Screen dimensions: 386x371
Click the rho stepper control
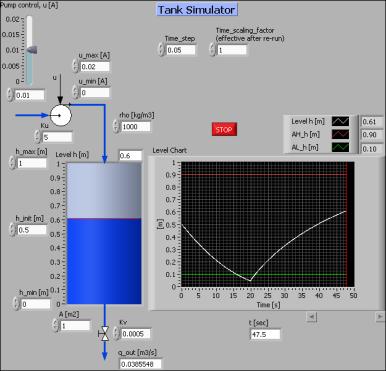[116, 127]
